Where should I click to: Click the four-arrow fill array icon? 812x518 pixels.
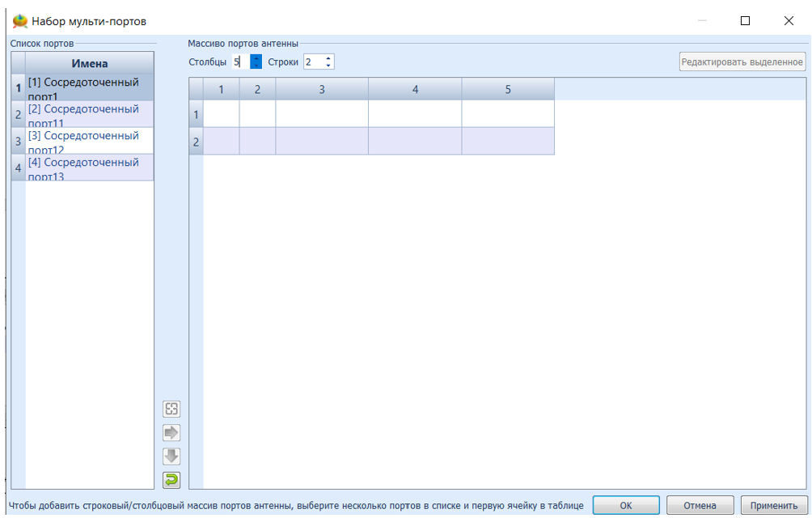pos(171,410)
